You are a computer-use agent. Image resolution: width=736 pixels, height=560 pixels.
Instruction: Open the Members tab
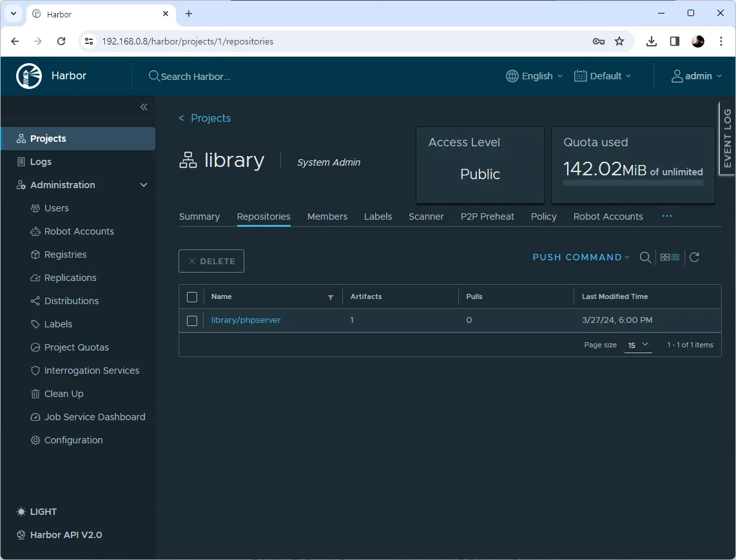click(x=327, y=217)
